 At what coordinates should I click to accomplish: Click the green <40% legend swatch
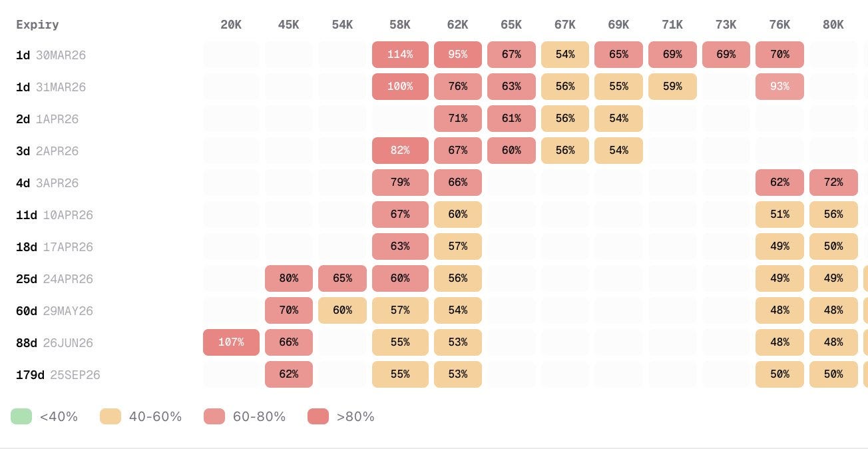pyautogui.click(x=21, y=417)
